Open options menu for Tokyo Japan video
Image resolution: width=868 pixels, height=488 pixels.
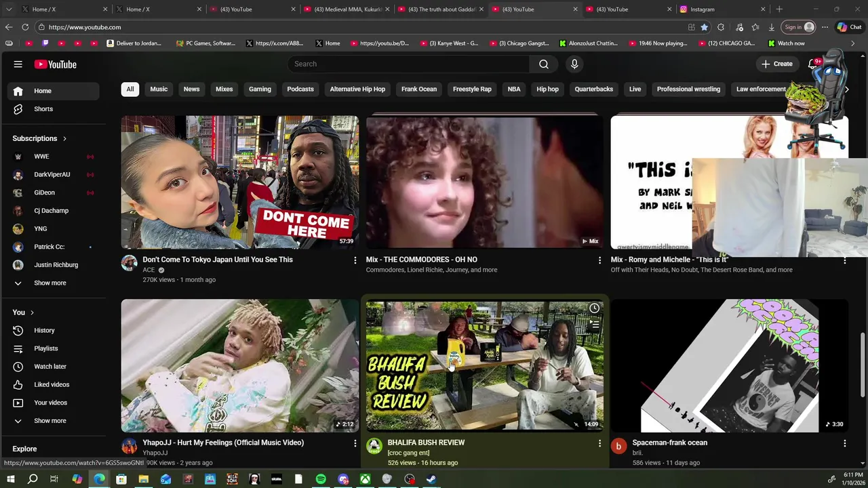coord(355,260)
